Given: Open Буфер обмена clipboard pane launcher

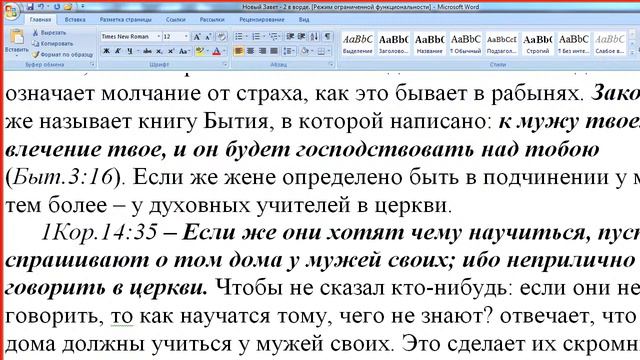Looking at the screenshot, I should pyautogui.click(x=92, y=64).
